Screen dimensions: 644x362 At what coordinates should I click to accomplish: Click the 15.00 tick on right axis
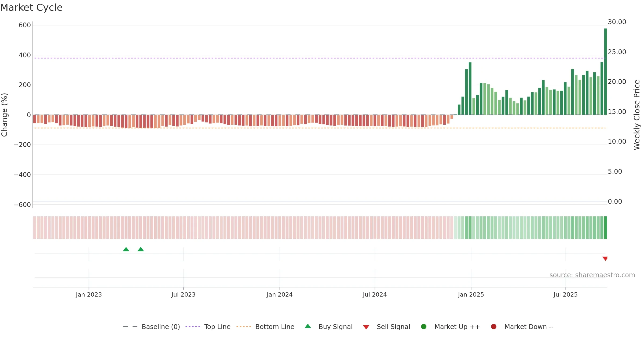click(x=617, y=112)
